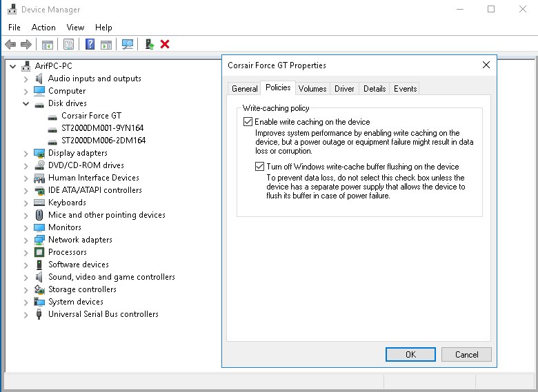Open the View menu

[75, 28]
